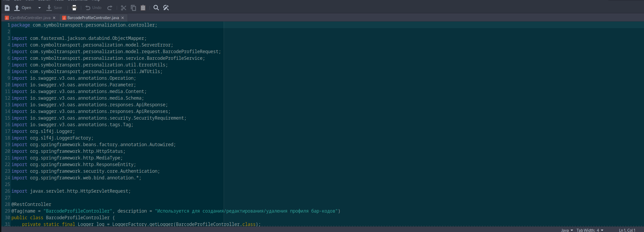The height and width of the screenshot is (232, 644).
Task: Open Find and Replace tool icon
Action: pos(166,8)
